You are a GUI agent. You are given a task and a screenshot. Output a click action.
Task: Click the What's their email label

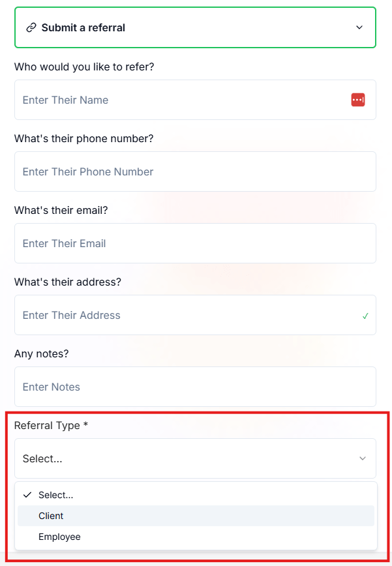61,210
